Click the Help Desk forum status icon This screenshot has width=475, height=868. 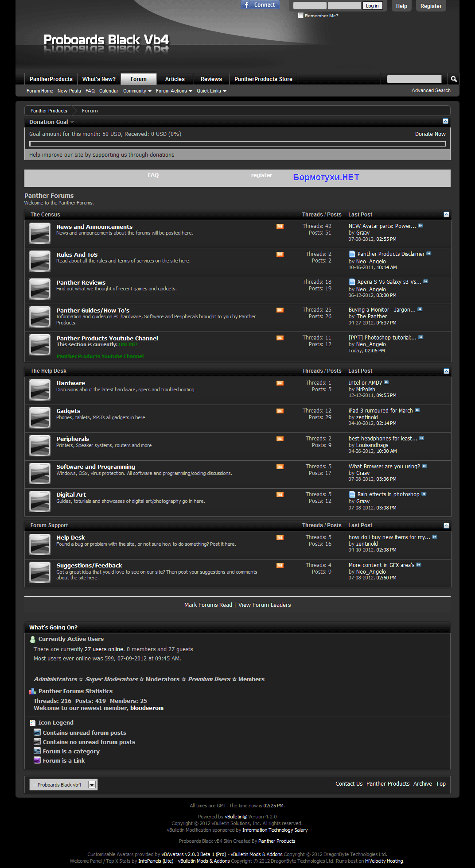click(x=40, y=544)
